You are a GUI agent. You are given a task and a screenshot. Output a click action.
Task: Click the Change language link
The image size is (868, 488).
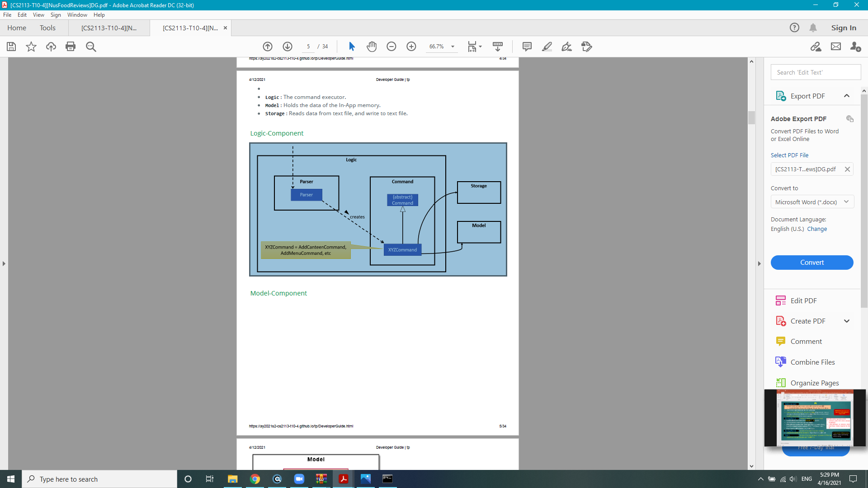coord(817,229)
